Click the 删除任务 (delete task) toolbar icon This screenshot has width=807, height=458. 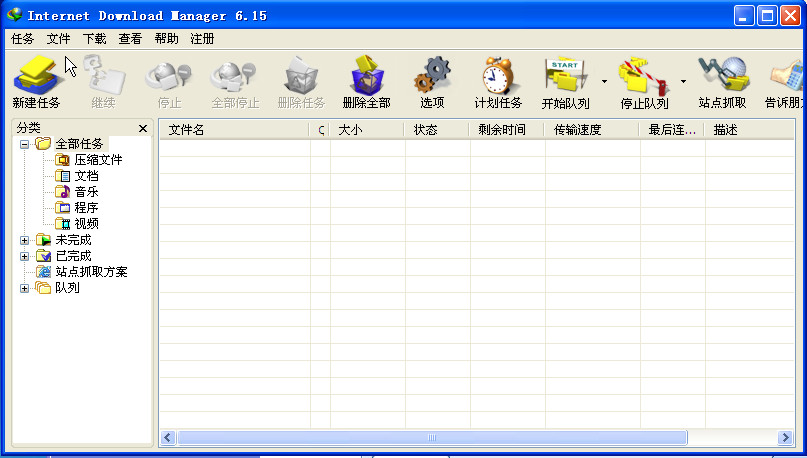(301, 81)
